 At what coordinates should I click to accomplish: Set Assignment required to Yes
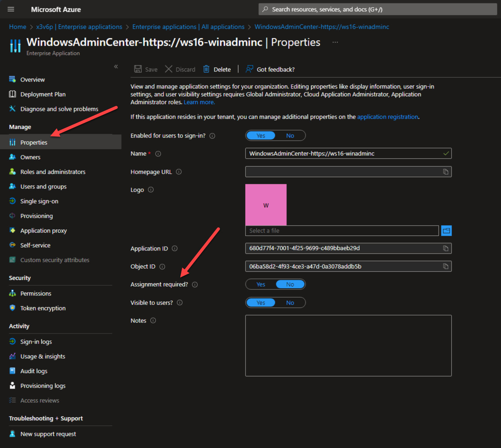(x=260, y=284)
